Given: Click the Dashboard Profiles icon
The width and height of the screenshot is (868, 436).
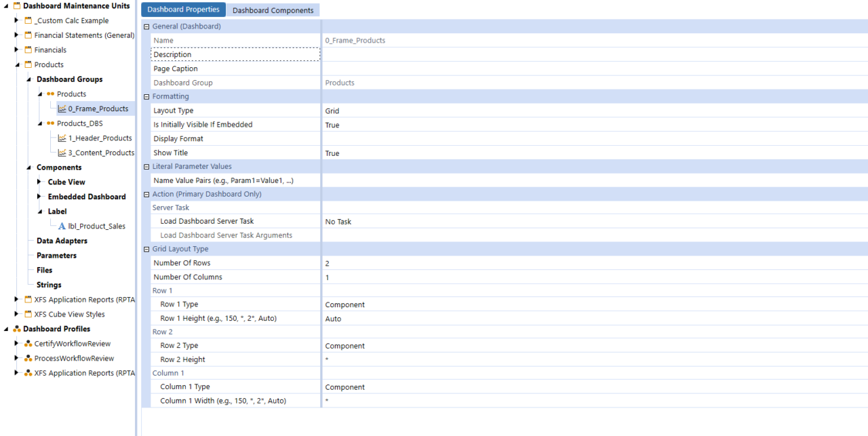Looking at the screenshot, I should pos(17,329).
